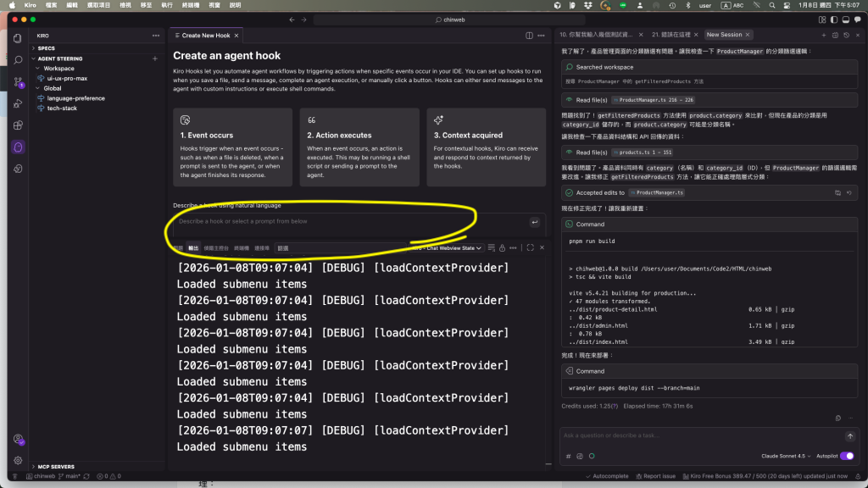Screen dimensions: 868x488
Task: Open the Source Control icon in the activity bar
Action: pyautogui.click(x=18, y=82)
